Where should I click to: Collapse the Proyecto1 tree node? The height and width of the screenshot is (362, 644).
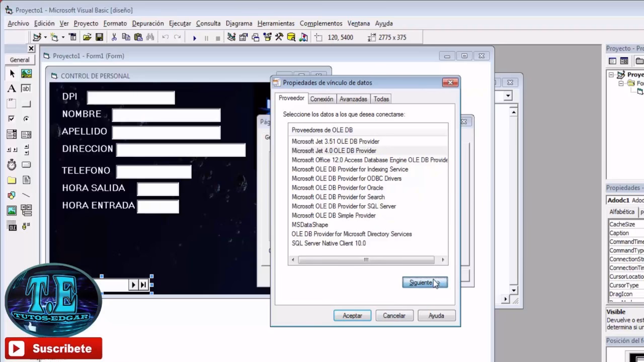[611, 74]
